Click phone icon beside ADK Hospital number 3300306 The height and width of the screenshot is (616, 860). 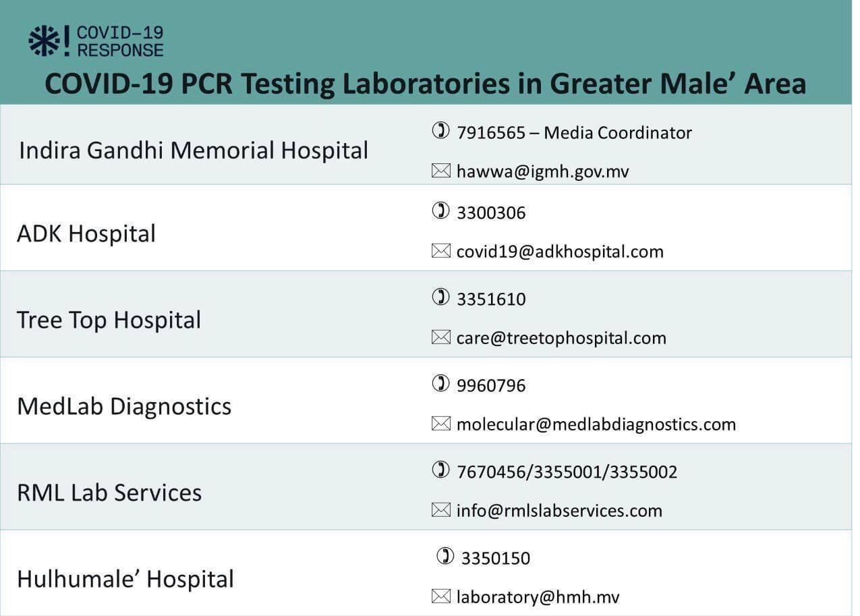[x=440, y=211]
